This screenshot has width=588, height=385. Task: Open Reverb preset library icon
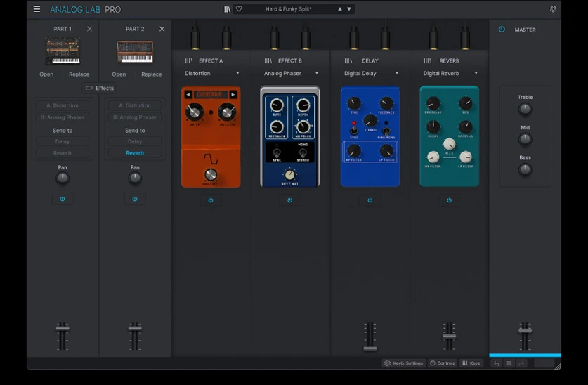click(x=428, y=60)
